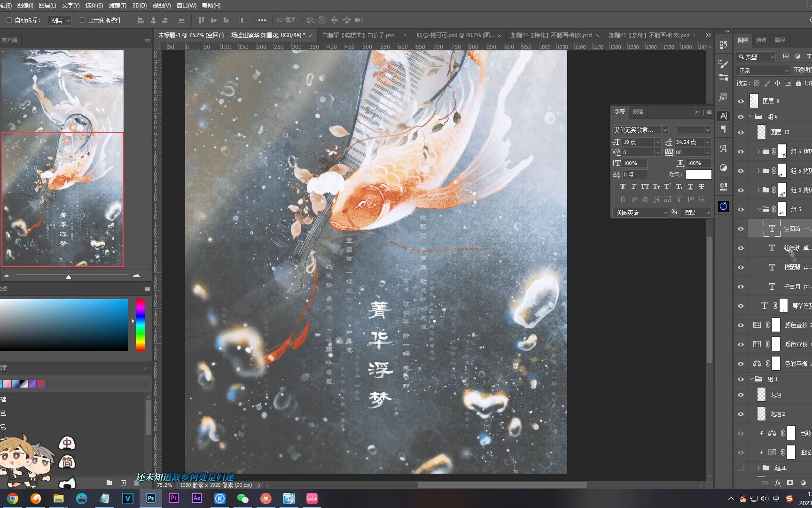Open the leading dropdown showing 24.24 点
This screenshot has width=812, height=508.
coord(708,142)
